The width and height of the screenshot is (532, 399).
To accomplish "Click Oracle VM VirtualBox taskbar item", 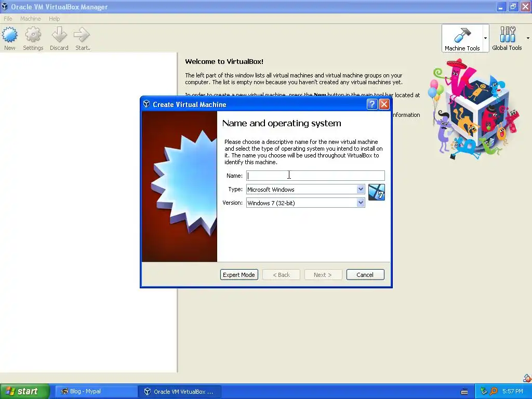I will click(180, 392).
